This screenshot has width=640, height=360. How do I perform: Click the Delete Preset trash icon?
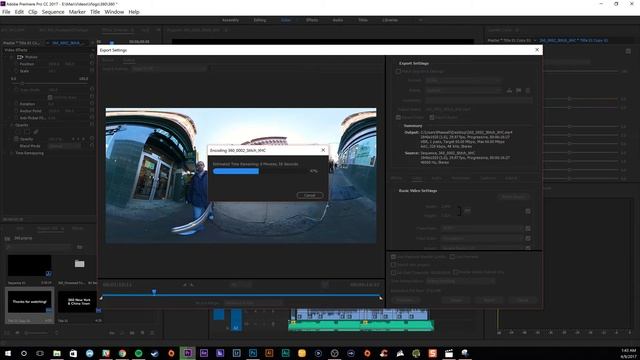(x=528, y=90)
